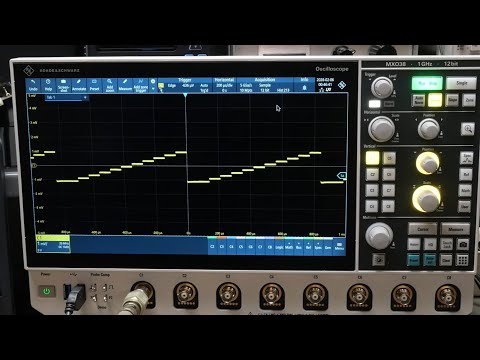Push the hardware Cursor key
The width and height of the screenshot is (480, 360).
[x=423, y=229]
